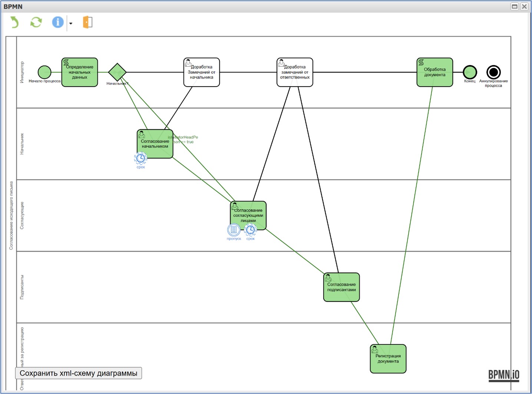The width and height of the screenshot is (532, 394).
Task: Select the Начало процесса start event
Action: click(44, 72)
